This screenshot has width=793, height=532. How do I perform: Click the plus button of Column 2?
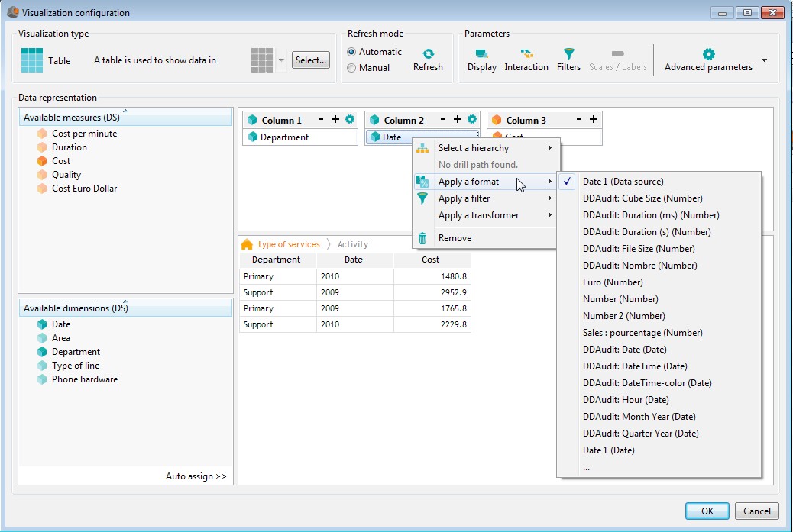[x=457, y=119]
